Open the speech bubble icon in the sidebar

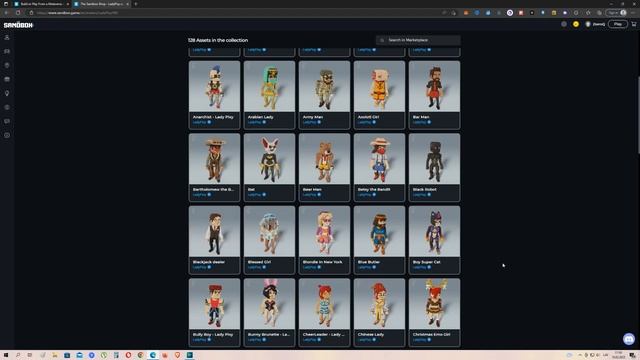[7, 121]
